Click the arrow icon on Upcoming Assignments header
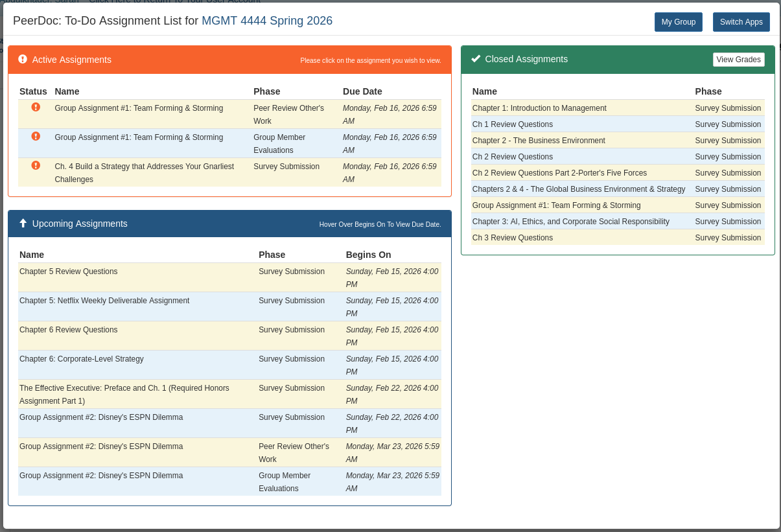Screen dimensions: 781x532 pos(23,223)
